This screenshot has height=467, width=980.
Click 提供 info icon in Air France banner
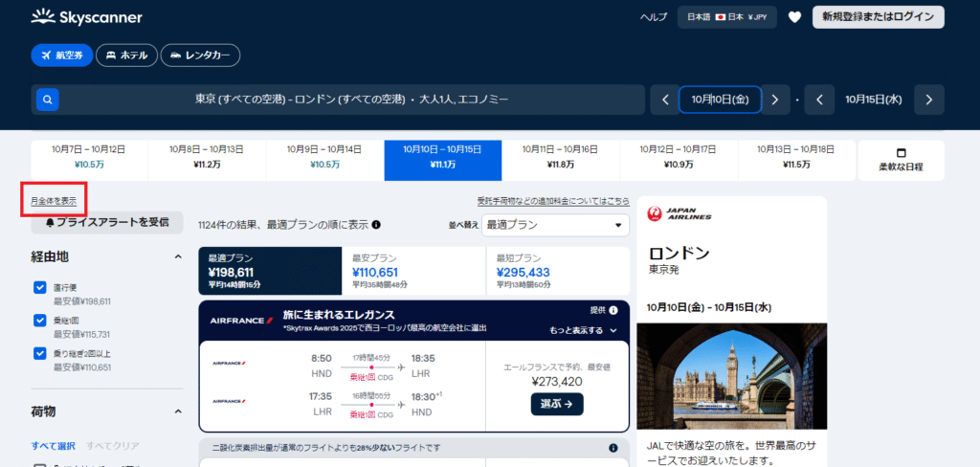point(613,310)
